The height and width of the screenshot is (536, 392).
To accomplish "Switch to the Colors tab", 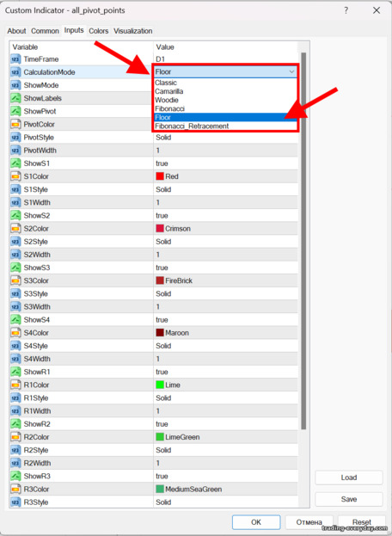I will point(99,31).
